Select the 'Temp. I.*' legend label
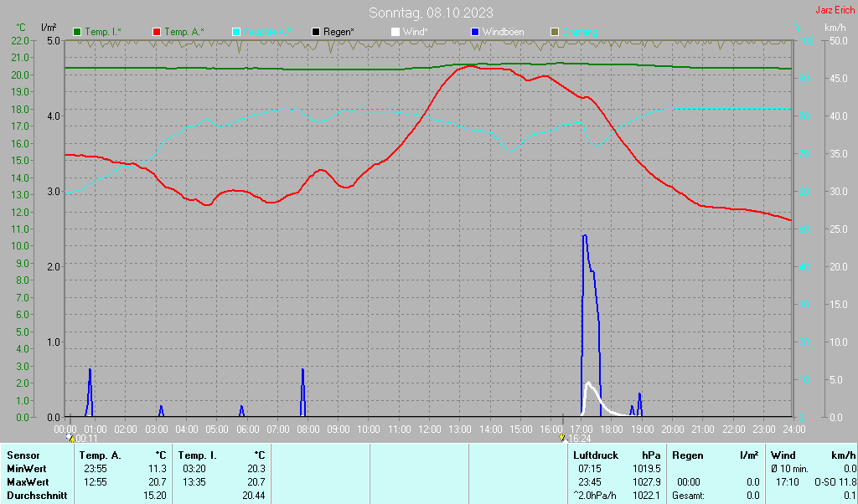The height and width of the screenshot is (504, 858). click(103, 33)
